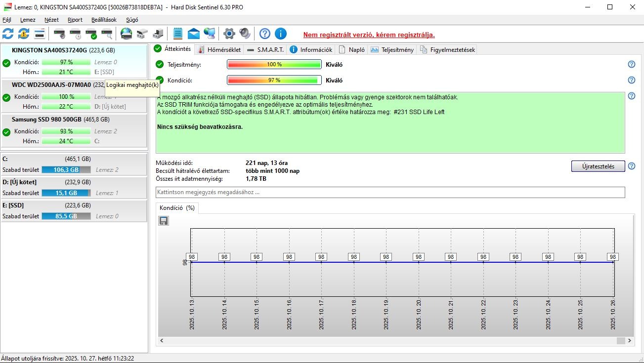
Task: Click the unregistered version registration link
Action: tap(369, 35)
